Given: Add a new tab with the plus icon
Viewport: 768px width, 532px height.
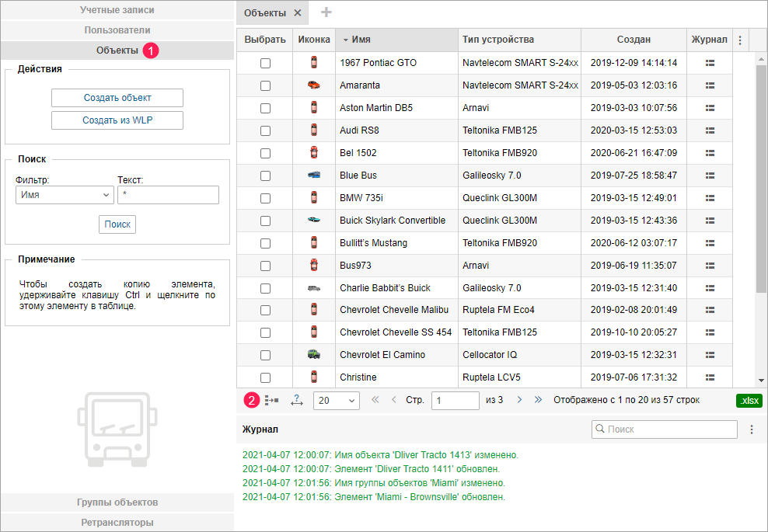Looking at the screenshot, I should click(326, 12).
